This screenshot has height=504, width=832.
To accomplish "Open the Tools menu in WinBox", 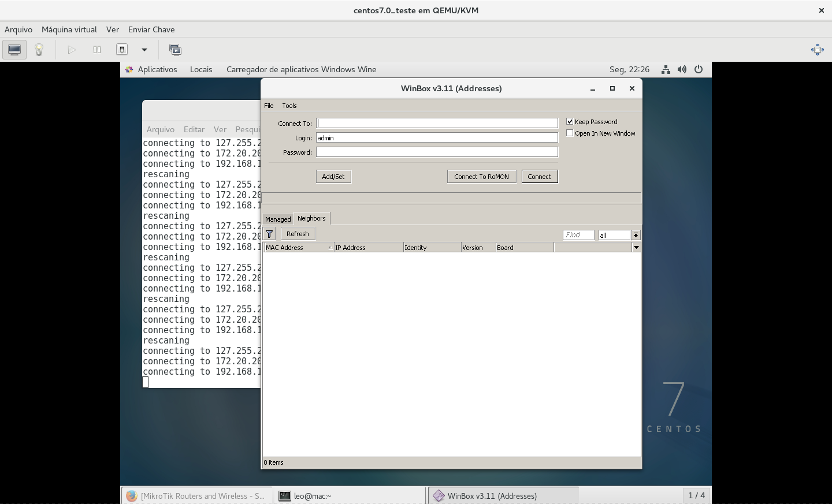I will (289, 106).
